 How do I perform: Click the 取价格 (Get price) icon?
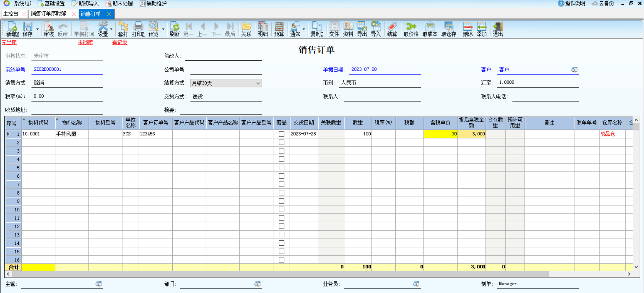tap(411, 29)
